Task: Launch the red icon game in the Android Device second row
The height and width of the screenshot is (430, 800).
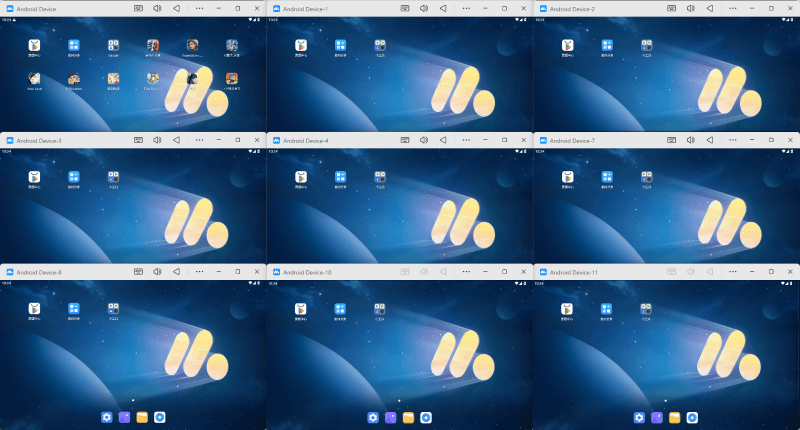Action: point(232,79)
